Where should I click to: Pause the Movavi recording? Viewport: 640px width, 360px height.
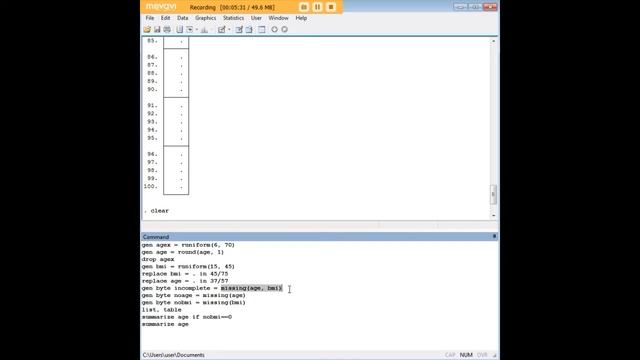coord(318,7)
